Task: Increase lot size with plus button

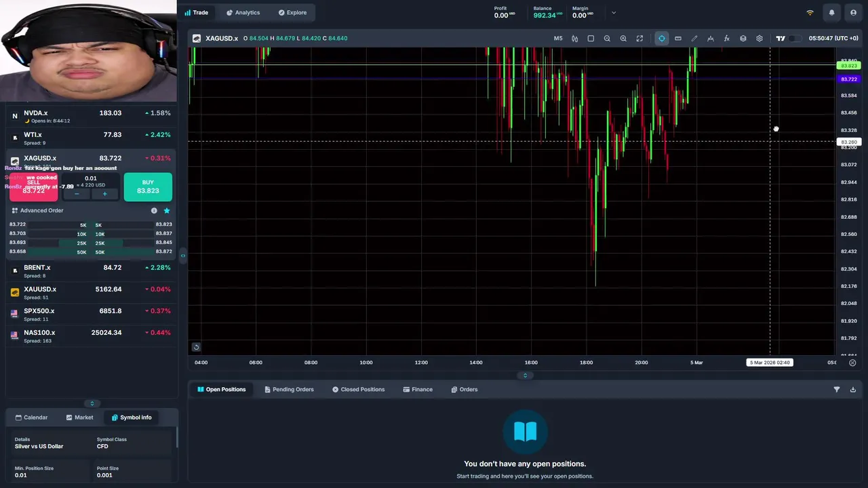Action: point(104,195)
